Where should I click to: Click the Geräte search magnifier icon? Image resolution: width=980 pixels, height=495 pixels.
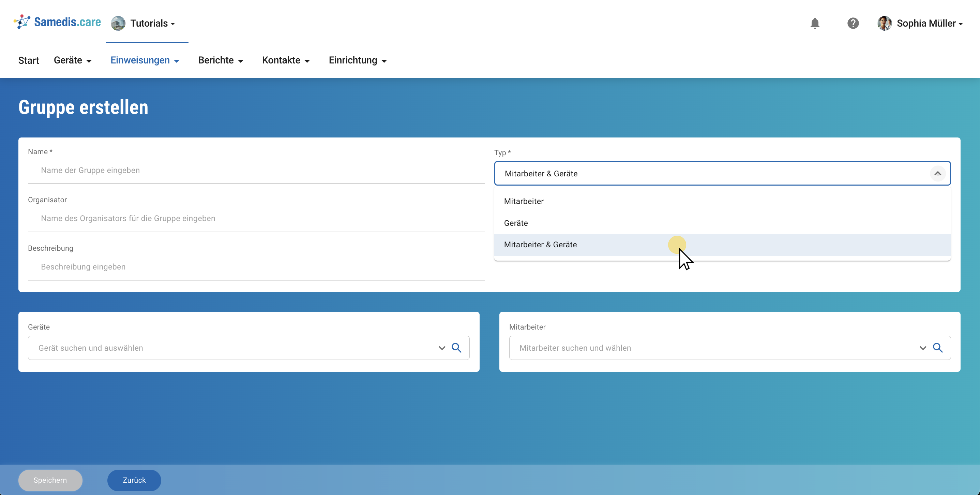(x=456, y=348)
